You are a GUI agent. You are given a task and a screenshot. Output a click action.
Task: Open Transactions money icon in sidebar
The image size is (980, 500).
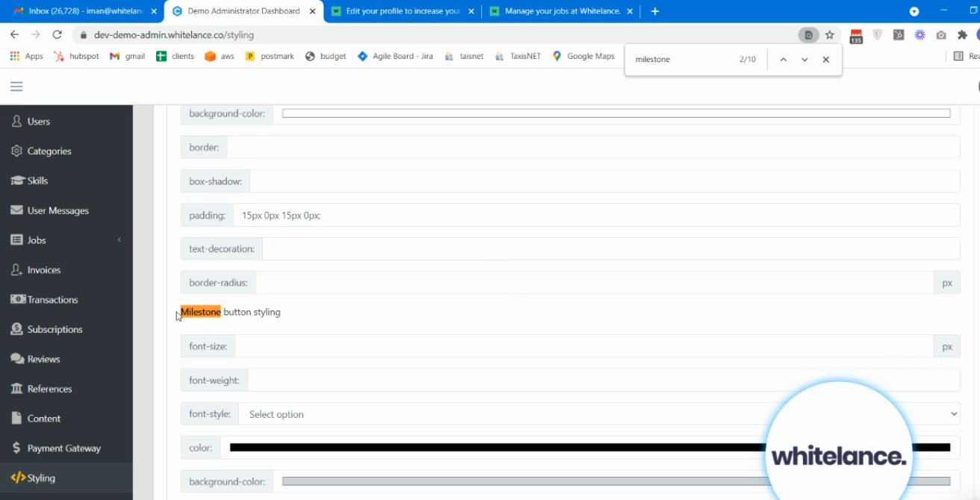pyautogui.click(x=17, y=299)
